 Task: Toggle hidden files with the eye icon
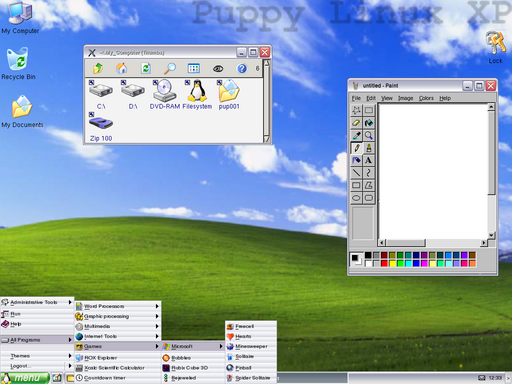[x=218, y=69]
